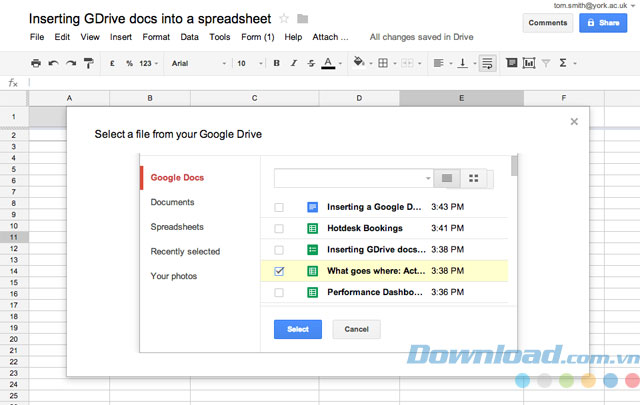Star this spreadsheet next to title
This screenshot has height=405, width=640.
(283, 18)
